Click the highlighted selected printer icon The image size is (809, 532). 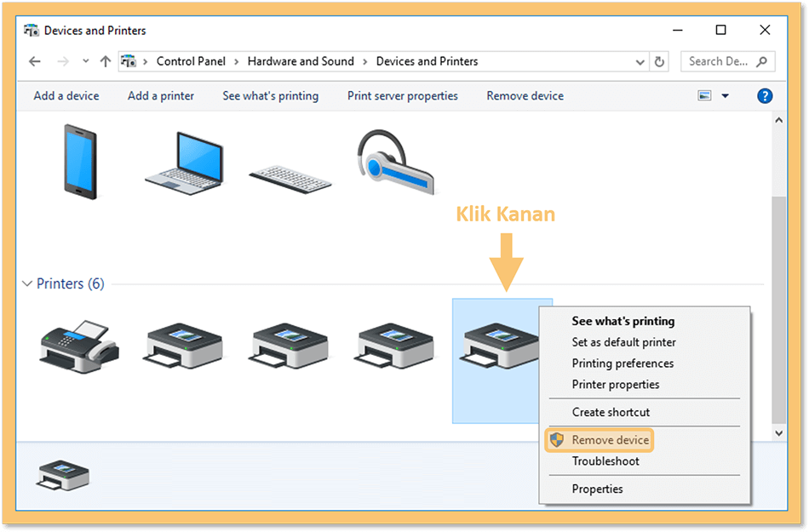(498, 346)
